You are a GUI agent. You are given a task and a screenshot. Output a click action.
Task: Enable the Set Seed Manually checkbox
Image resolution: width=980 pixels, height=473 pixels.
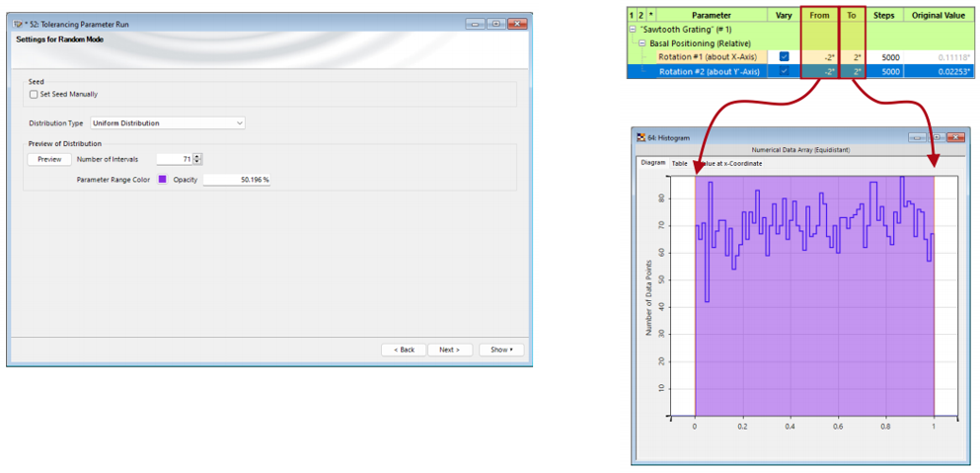click(x=34, y=95)
